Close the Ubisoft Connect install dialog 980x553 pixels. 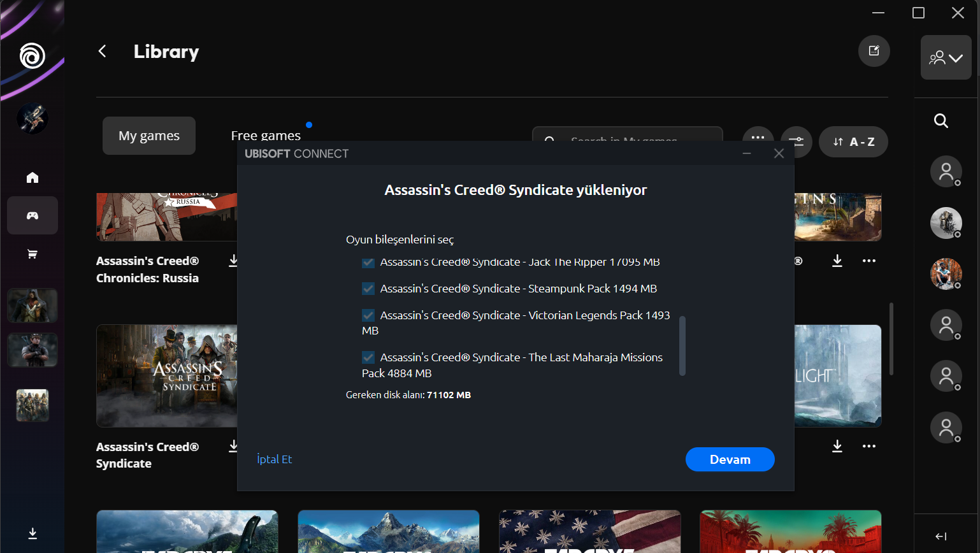779,154
